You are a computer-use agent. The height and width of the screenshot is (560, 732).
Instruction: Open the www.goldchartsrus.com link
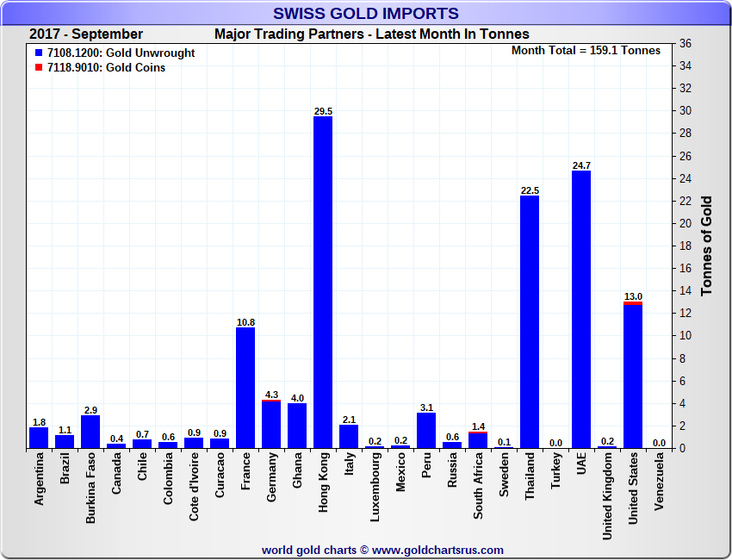437,550
